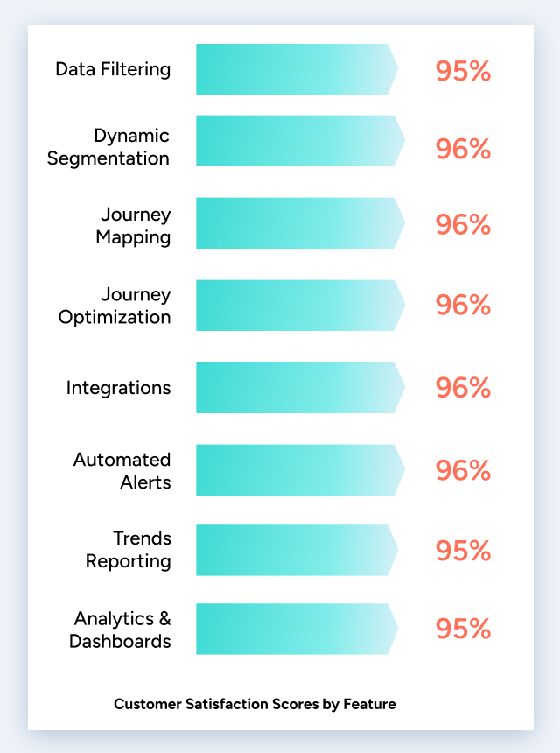560x753 pixels.
Task: Click the Customer Satisfaction Scores by Feature caption
Action: 255,703
